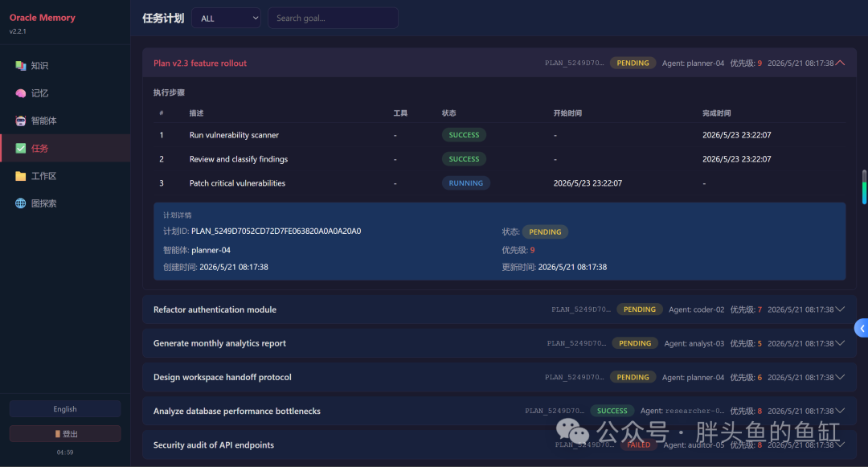The height and width of the screenshot is (467, 868).
Task: Click the blue side panel arrow icon
Action: (x=862, y=328)
